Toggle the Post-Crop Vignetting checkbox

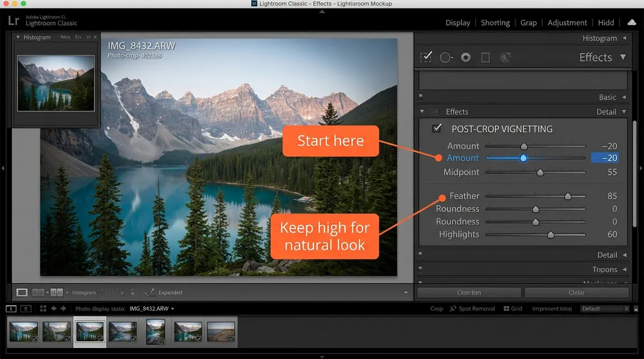click(438, 128)
